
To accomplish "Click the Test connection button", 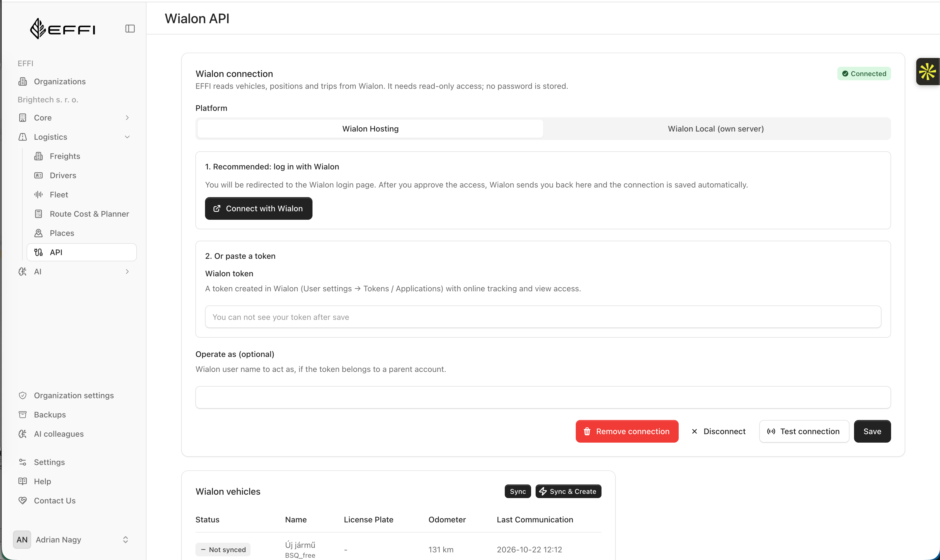I will (x=804, y=431).
